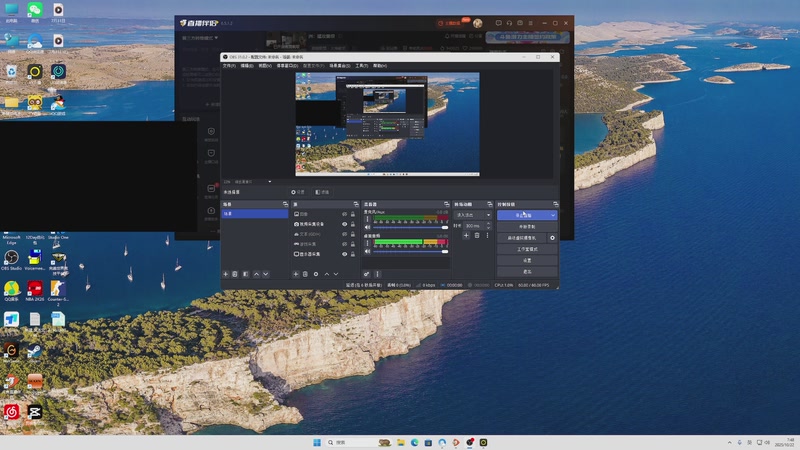Toggle visibility of the video capture device source
Screen dimensions: 800x450
[x=345, y=224]
